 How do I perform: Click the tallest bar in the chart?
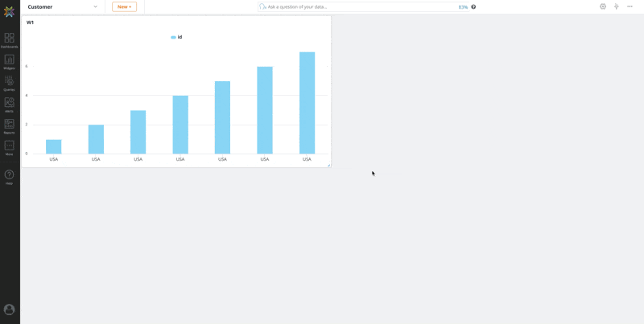pyautogui.click(x=307, y=103)
